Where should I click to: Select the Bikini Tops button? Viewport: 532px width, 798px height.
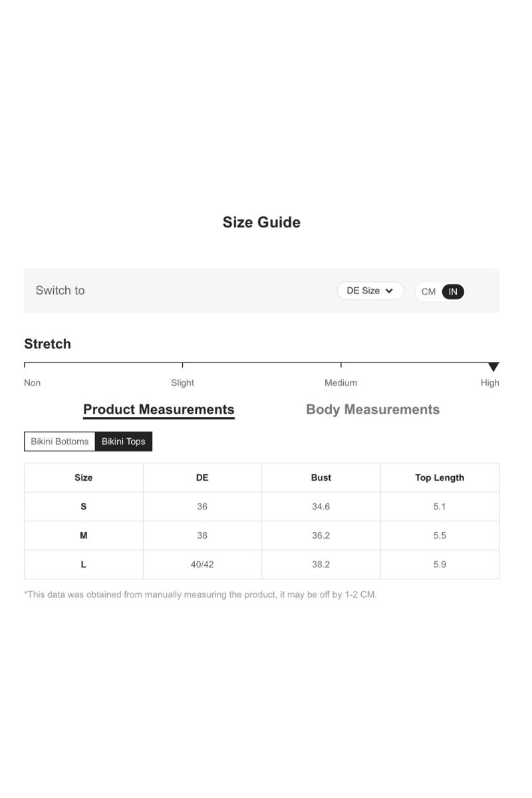[124, 442]
